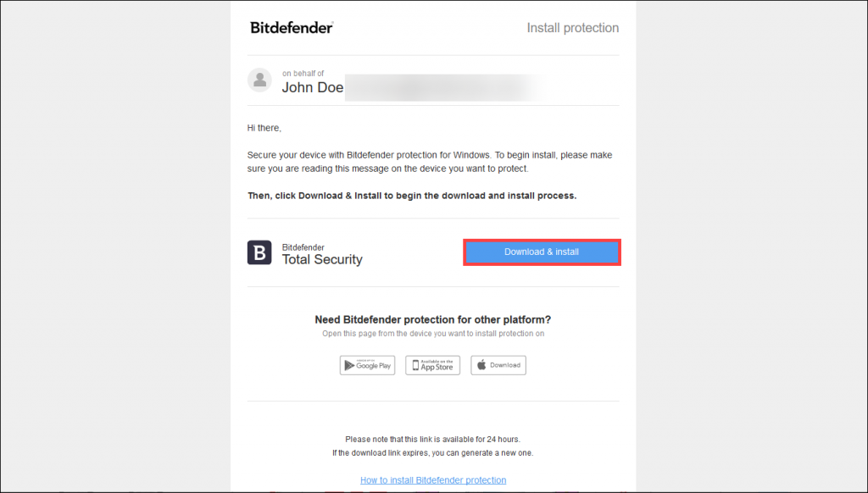Image resolution: width=868 pixels, height=493 pixels.
Task: Click the If the download link expires line
Action: (433, 452)
